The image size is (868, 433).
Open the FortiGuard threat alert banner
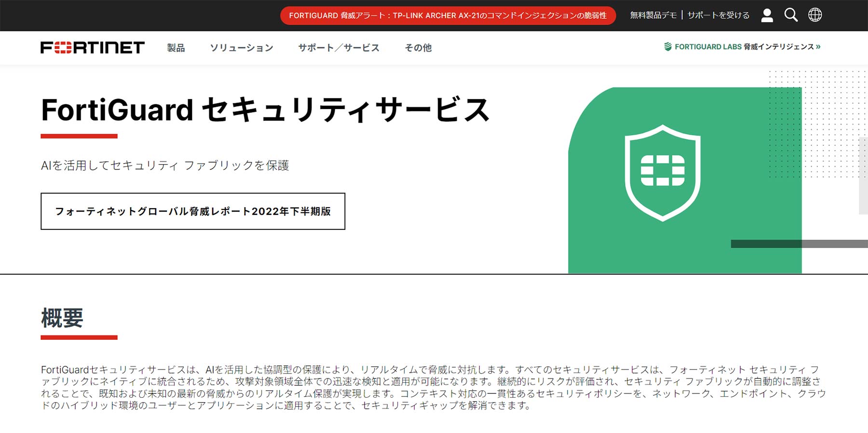point(448,15)
